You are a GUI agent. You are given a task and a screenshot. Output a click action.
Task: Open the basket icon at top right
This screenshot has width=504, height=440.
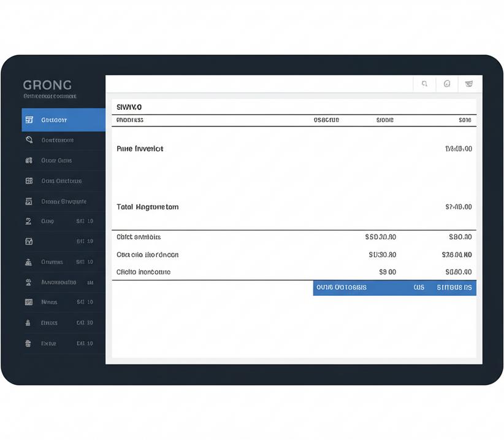tap(469, 84)
